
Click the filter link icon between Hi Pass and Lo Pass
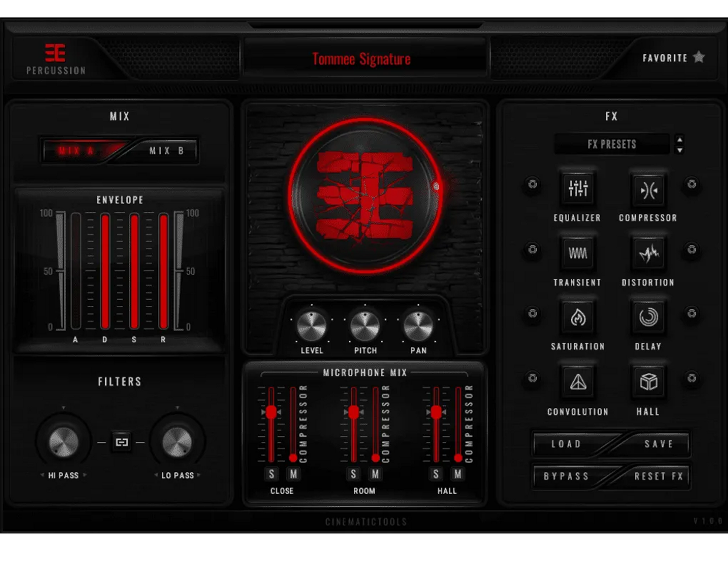[x=121, y=442]
